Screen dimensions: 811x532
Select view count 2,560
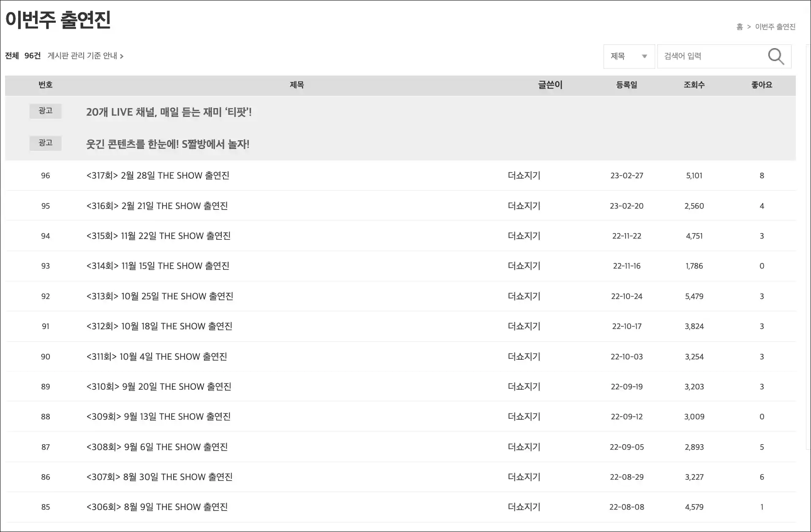(694, 206)
